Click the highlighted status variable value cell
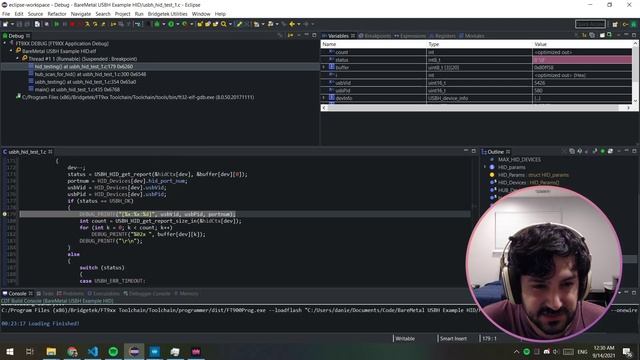The height and width of the screenshot is (360, 640). pyautogui.click(x=582, y=60)
